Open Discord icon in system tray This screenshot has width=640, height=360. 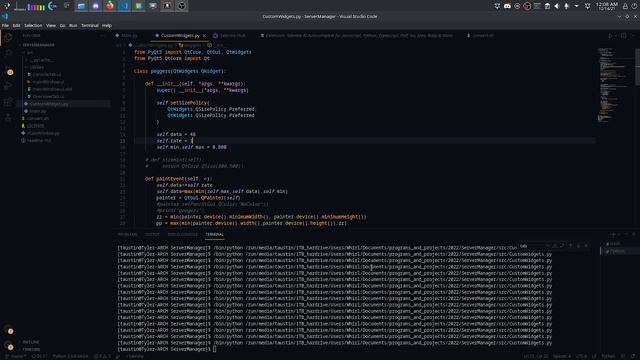click(x=507, y=6)
